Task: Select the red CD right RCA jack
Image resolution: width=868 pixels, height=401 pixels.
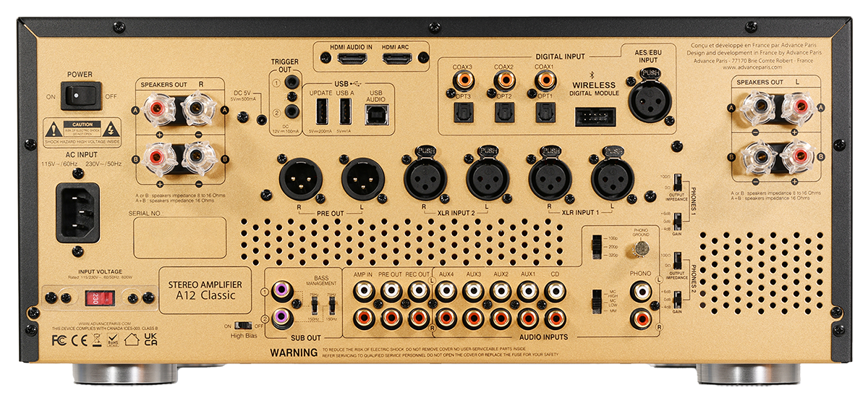Action: click(x=555, y=317)
